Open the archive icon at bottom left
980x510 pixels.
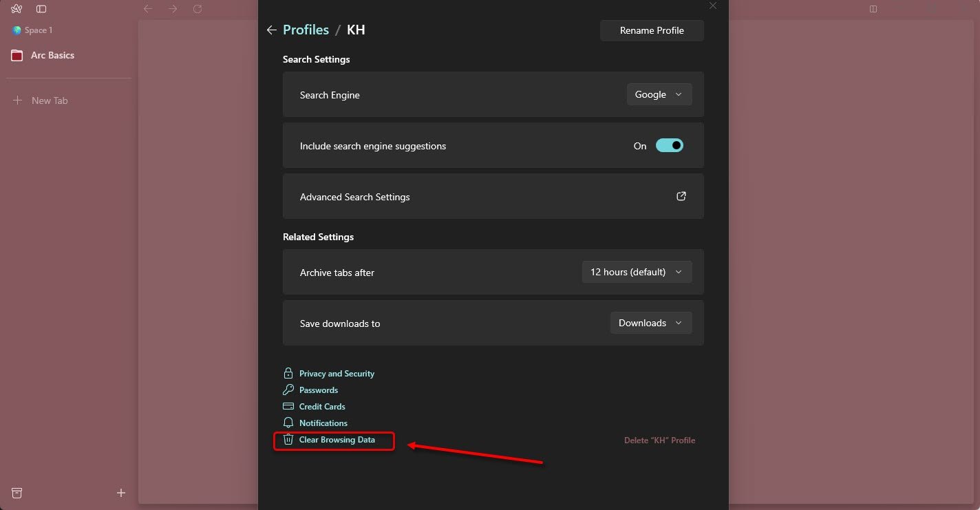click(x=17, y=493)
